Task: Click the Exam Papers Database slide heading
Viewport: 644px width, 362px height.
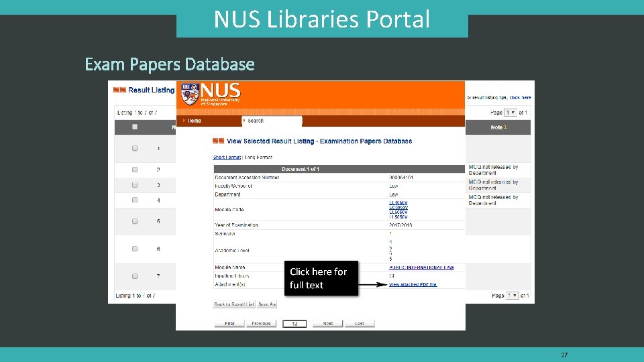Action: pos(170,64)
